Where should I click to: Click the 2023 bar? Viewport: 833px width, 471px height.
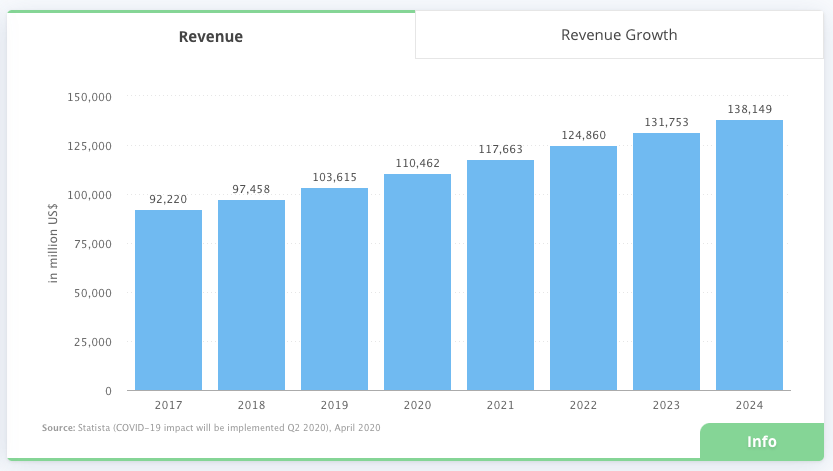[666, 261]
